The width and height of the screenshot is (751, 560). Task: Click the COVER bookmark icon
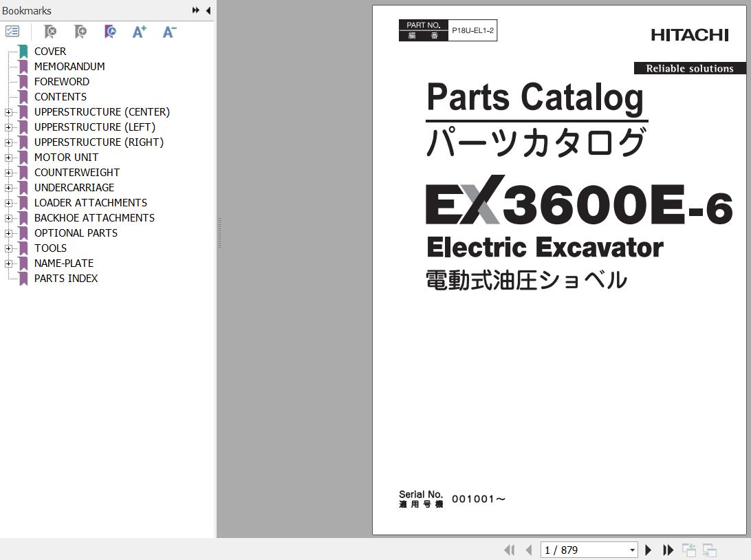(x=23, y=52)
